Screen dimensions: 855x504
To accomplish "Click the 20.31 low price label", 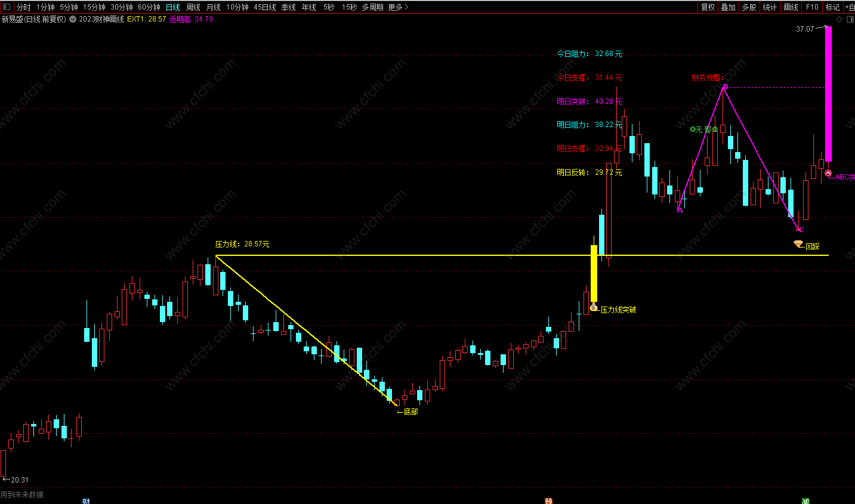I will coord(20,480).
